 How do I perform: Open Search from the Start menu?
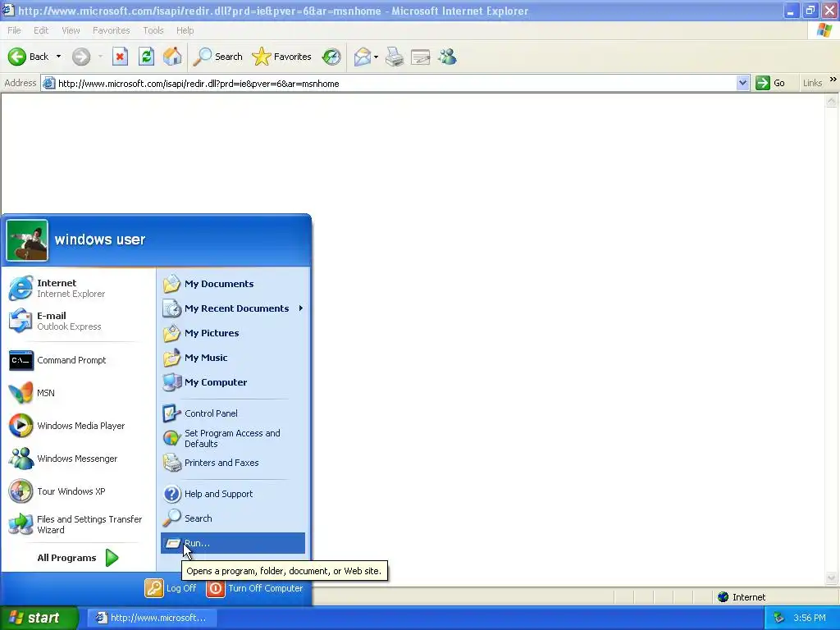[233, 518]
